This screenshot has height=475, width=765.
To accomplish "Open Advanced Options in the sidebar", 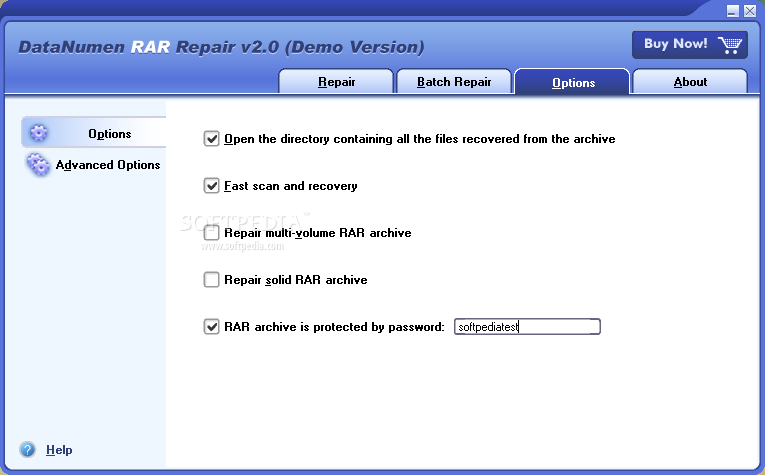I will tap(94, 165).
